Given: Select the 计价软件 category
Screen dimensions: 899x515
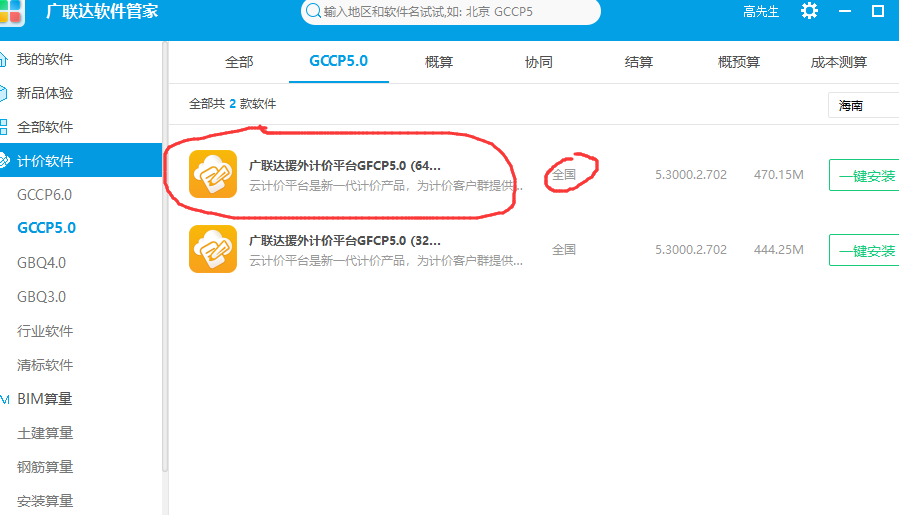Looking at the screenshot, I should 81,161.
